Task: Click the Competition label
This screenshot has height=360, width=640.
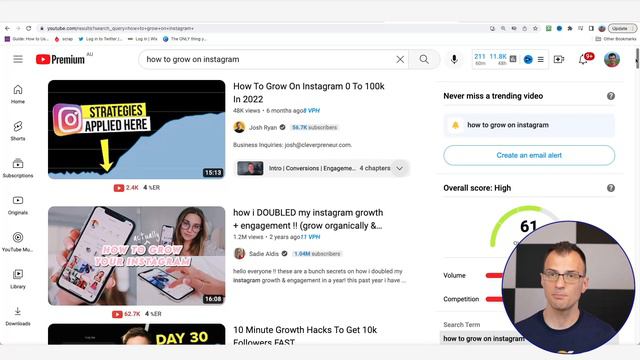Action: [461, 299]
